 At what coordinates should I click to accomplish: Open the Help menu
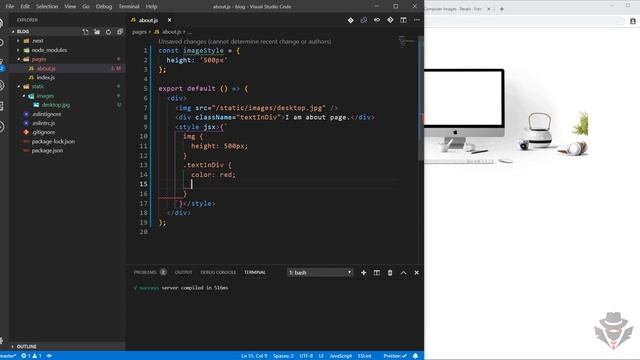pos(151,7)
